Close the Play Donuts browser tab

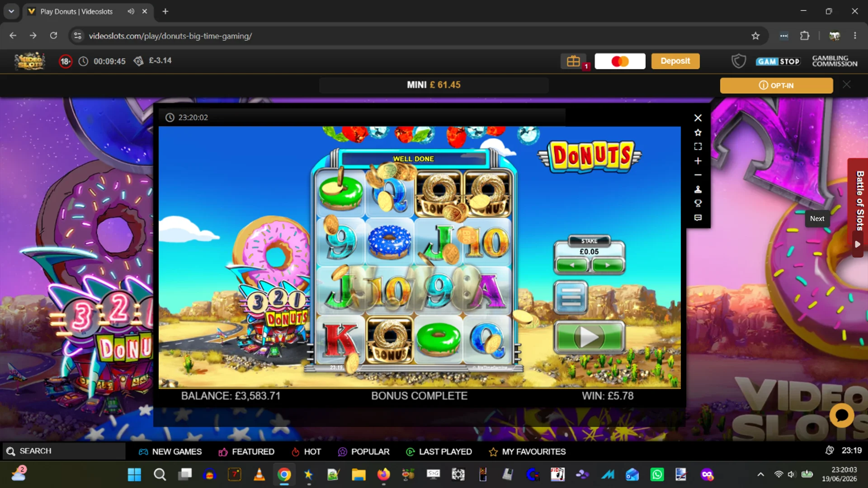(145, 11)
